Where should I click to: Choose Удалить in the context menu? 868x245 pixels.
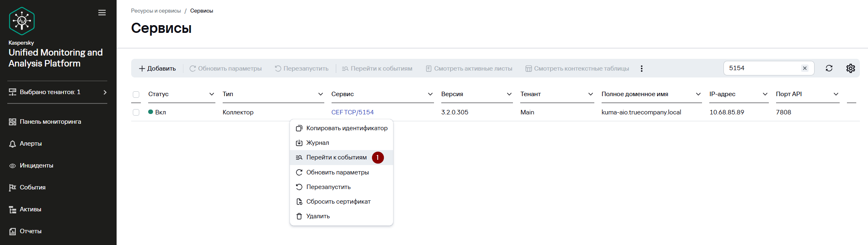341,216
